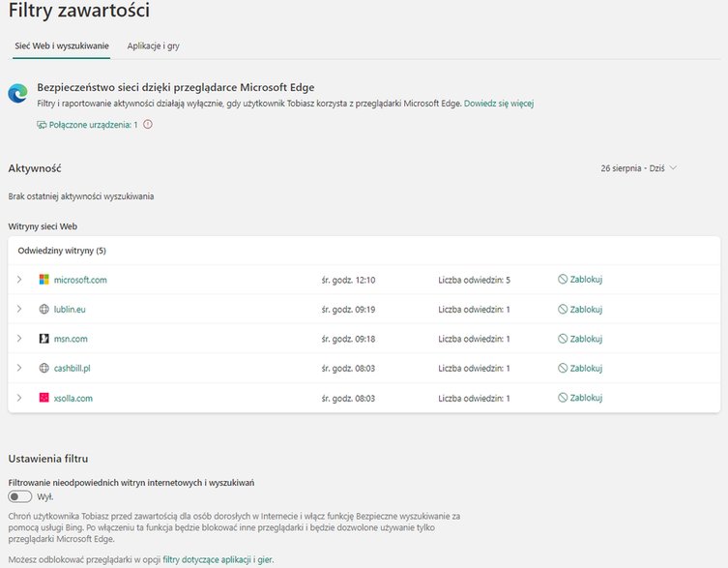Click the connected devices icon
Image resolution: width=728 pixels, height=568 pixels.
coord(42,125)
